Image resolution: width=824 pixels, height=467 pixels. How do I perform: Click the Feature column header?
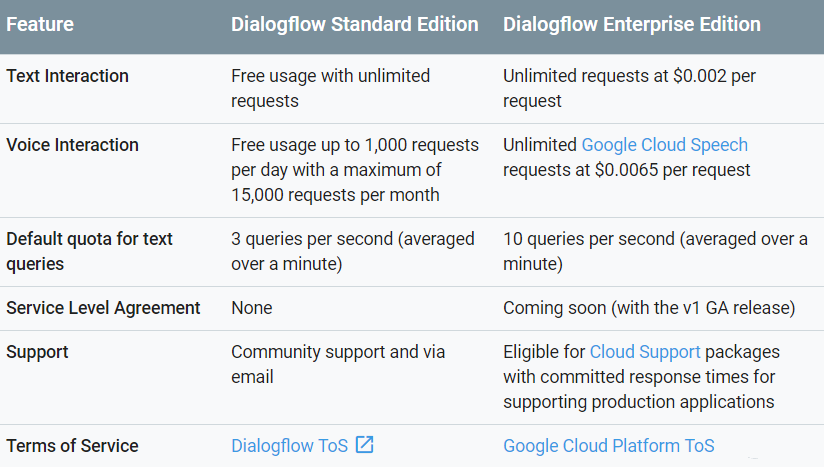[40, 23]
